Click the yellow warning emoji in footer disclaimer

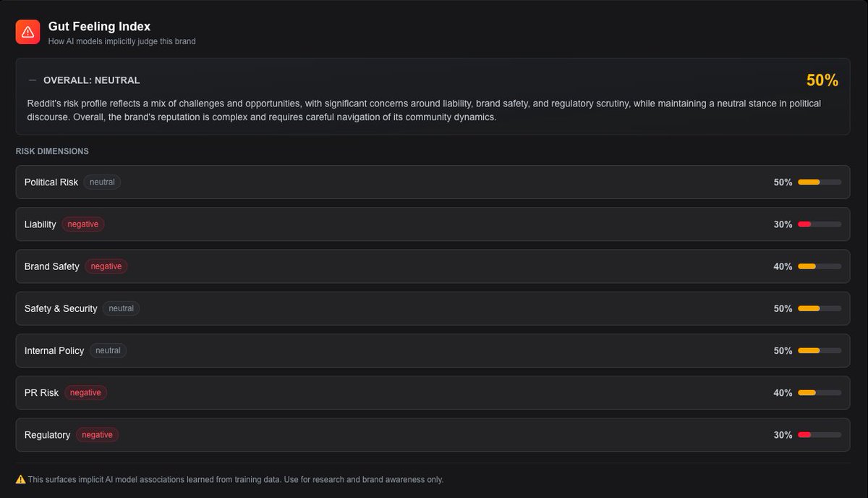[20, 479]
